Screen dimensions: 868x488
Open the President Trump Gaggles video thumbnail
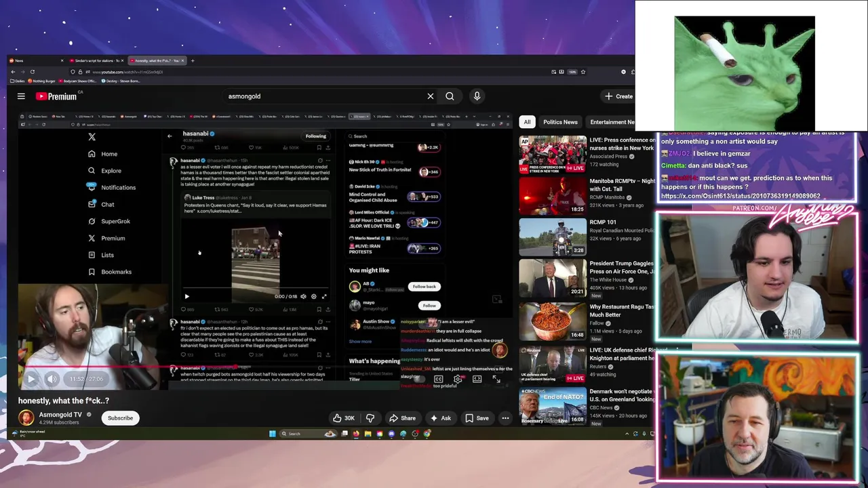pyautogui.click(x=553, y=278)
